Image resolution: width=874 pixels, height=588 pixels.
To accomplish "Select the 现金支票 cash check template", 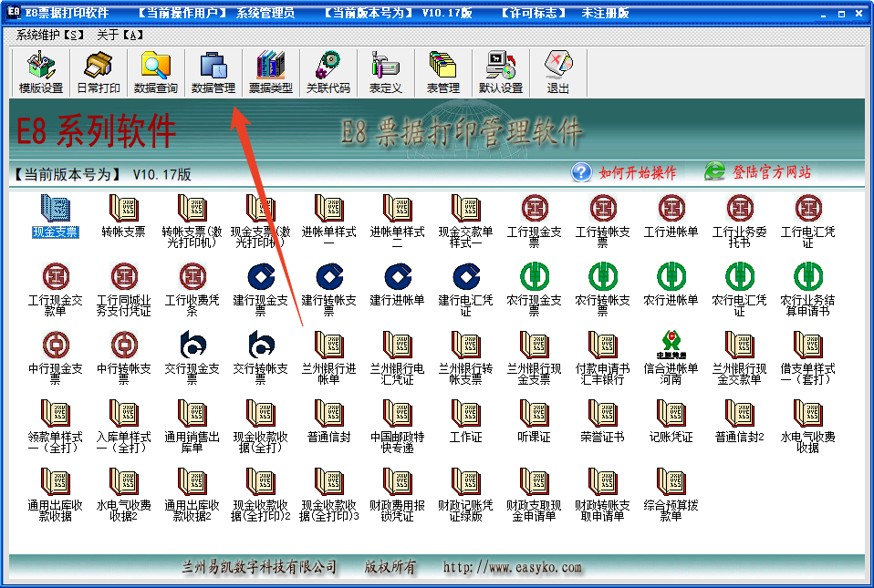I will 57,215.
